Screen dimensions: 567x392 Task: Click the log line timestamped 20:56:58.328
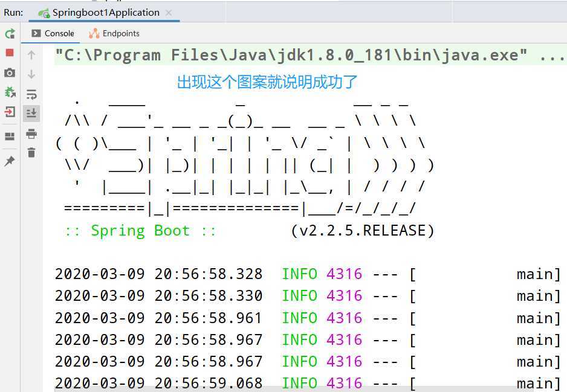pyautogui.click(x=308, y=274)
